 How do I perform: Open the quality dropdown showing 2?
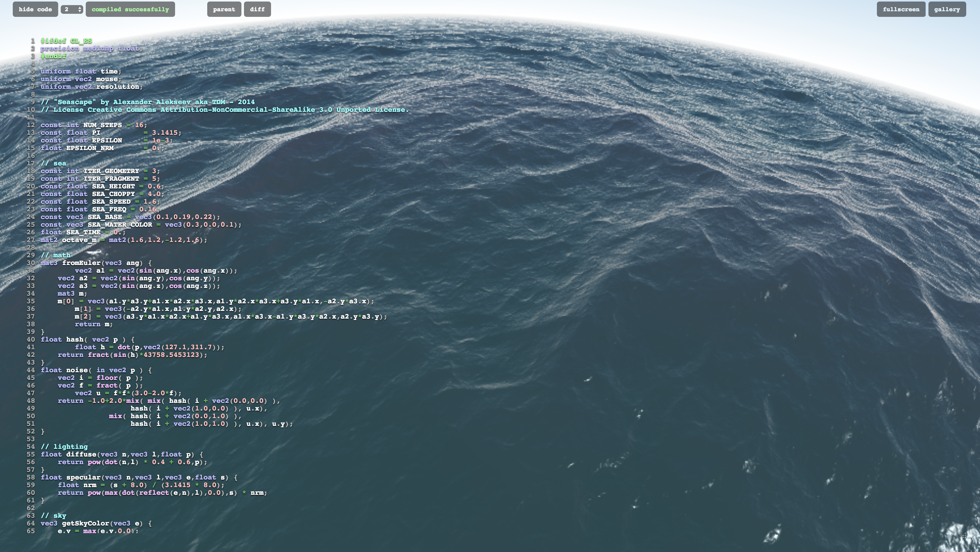click(72, 9)
